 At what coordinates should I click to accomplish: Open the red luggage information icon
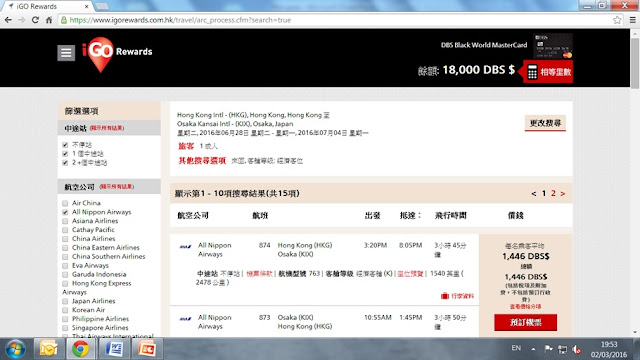[445, 296]
